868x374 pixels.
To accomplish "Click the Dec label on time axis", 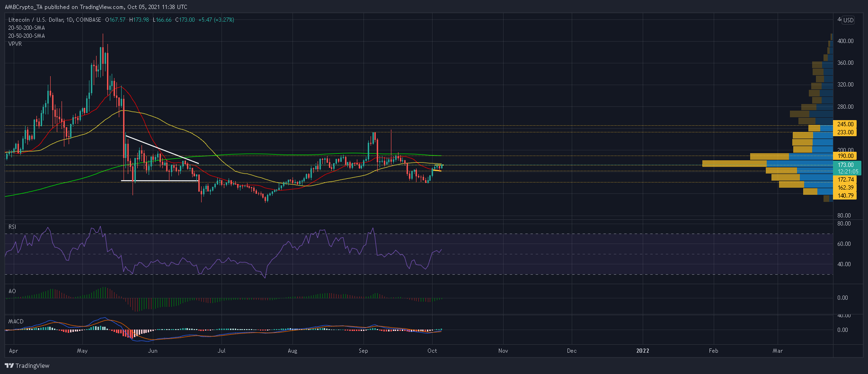I will tap(572, 351).
